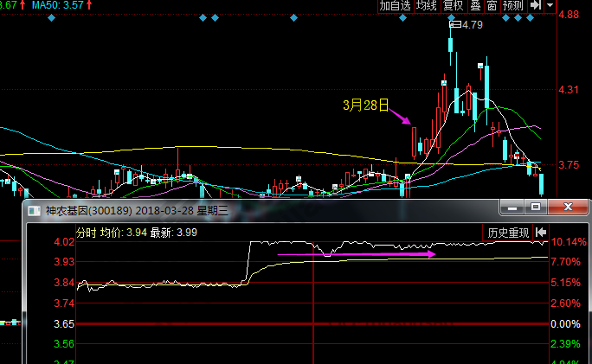This screenshot has height=364, width=592.
Task: Click the 分时 label in the intraday panel
Action: tap(87, 232)
